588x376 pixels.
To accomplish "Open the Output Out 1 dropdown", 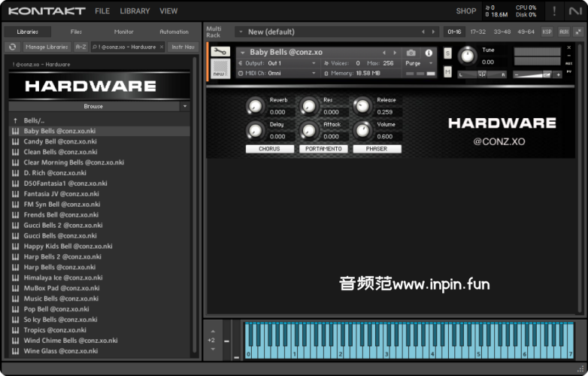I will pyautogui.click(x=290, y=63).
